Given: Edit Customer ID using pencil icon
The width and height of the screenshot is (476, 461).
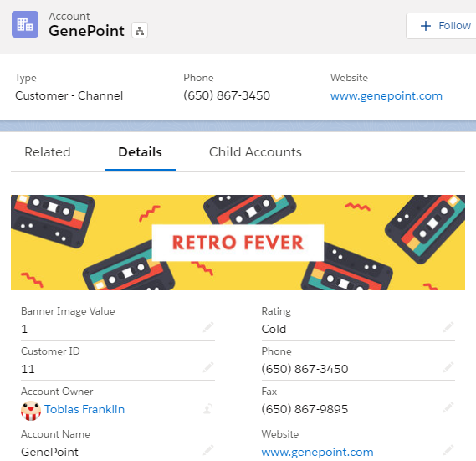Looking at the screenshot, I should click(208, 367).
